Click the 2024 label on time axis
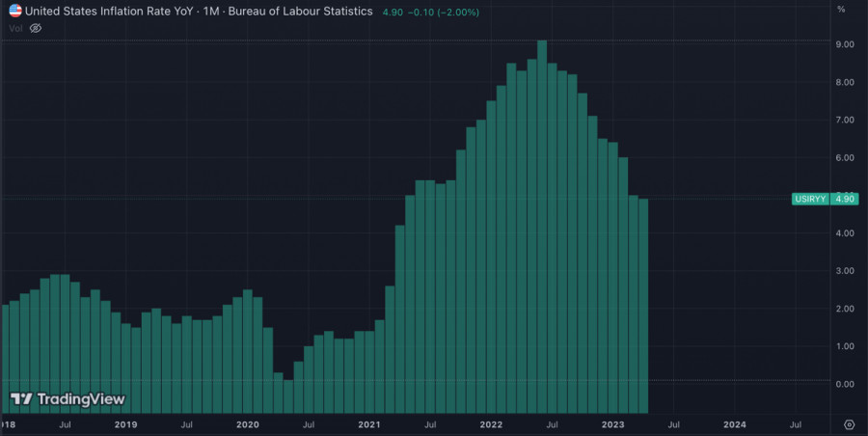Image resolution: width=868 pixels, height=436 pixels. 735,423
